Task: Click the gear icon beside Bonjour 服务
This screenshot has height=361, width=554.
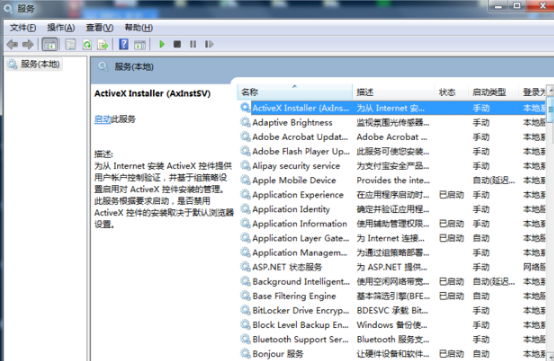Action: point(245,354)
